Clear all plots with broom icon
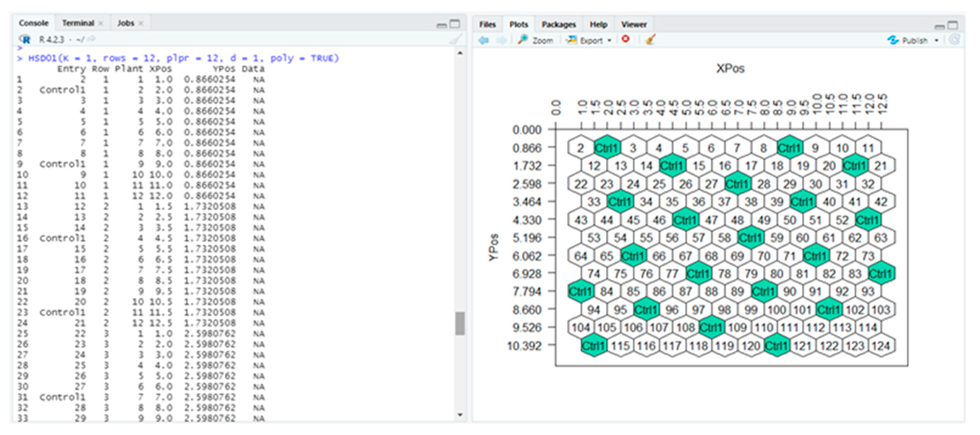Image resolution: width=980 pixels, height=435 pixels. click(x=650, y=40)
